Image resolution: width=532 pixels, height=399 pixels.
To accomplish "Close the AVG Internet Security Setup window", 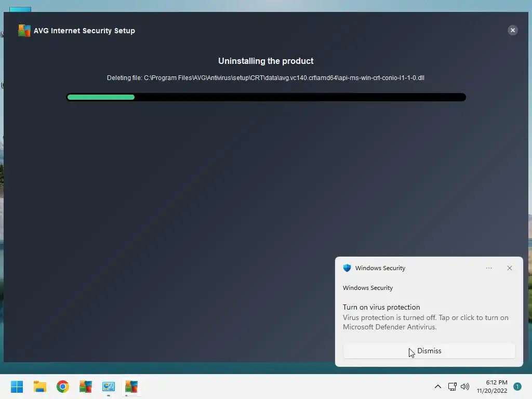I will 512,30.
